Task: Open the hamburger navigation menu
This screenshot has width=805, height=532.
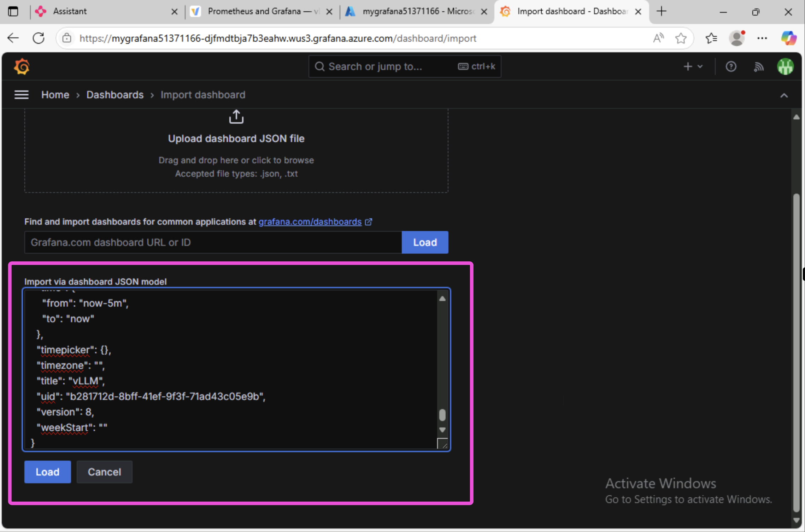Action: click(21, 95)
